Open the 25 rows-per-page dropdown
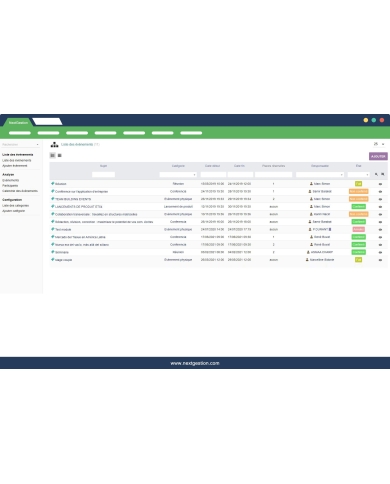 pos(379,144)
